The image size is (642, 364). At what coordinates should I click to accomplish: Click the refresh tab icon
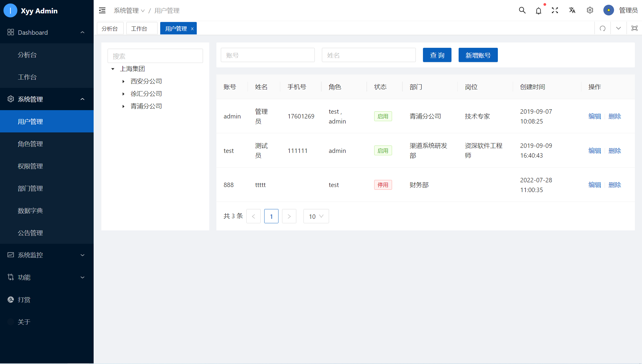[602, 29]
